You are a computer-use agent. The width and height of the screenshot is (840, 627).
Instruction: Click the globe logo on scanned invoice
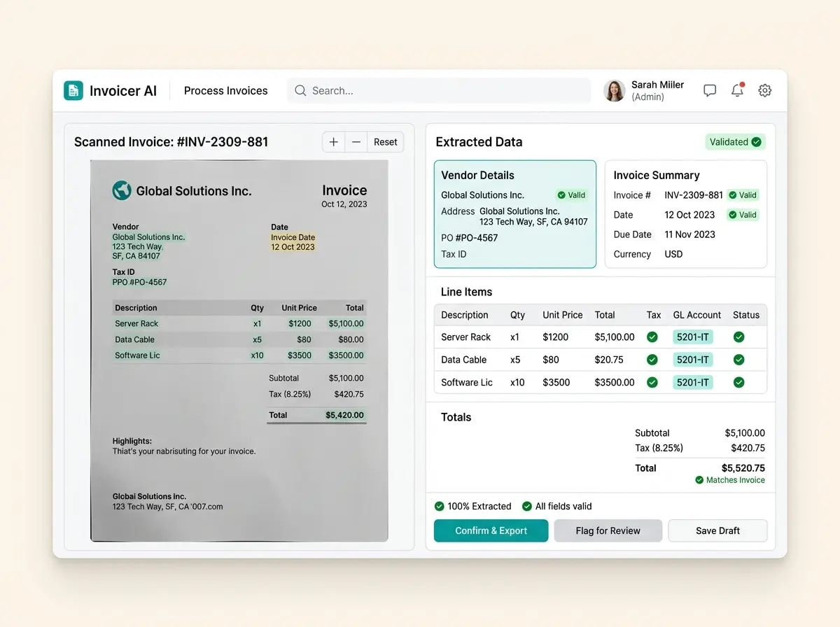click(x=122, y=190)
